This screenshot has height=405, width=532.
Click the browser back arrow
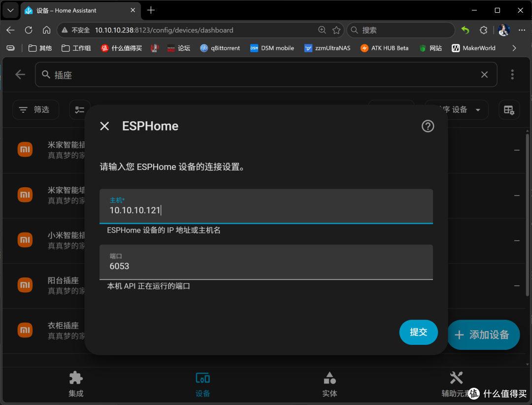10,30
